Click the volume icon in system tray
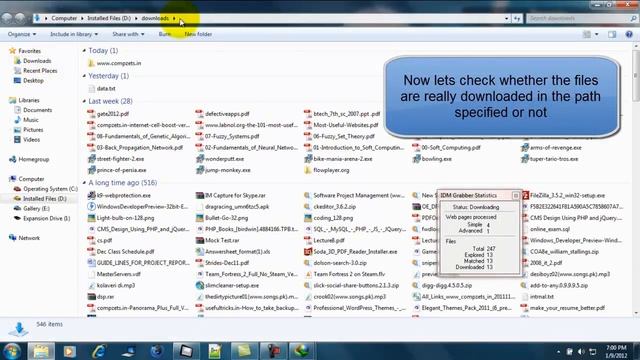 [x=581, y=351]
